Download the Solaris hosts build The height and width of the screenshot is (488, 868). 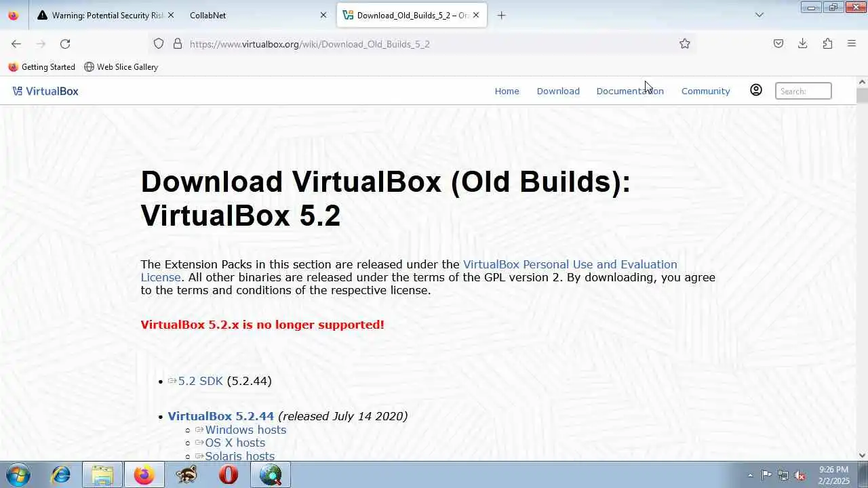[239, 456]
